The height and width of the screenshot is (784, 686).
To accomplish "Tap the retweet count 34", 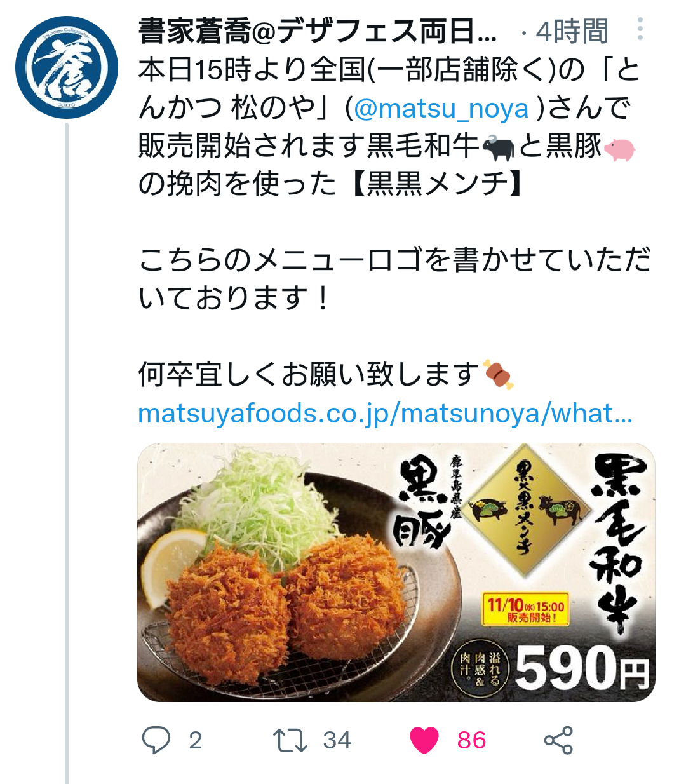I will (337, 741).
